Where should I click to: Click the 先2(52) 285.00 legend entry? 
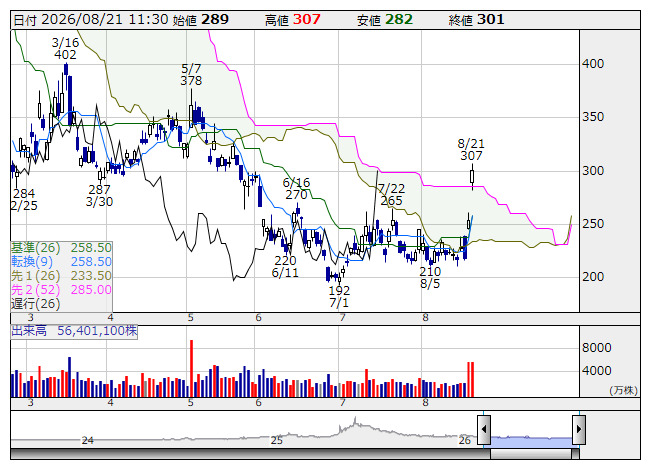click(61, 290)
